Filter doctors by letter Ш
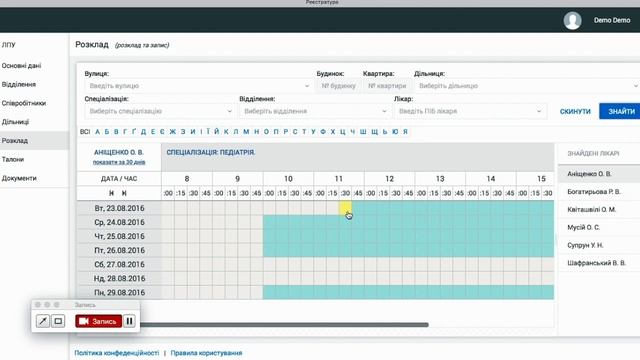The height and width of the screenshot is (360, 640). (x=363, y=132)
